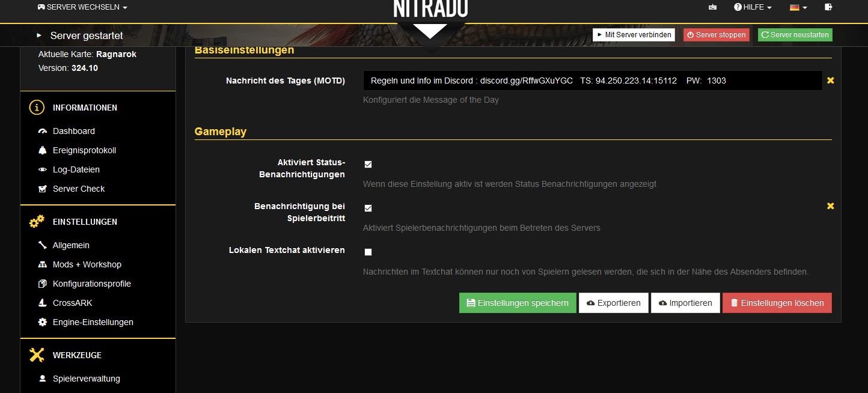The image size is (868, 393).
Task: Click into the MOTD text field
Action: click(593, 81)
